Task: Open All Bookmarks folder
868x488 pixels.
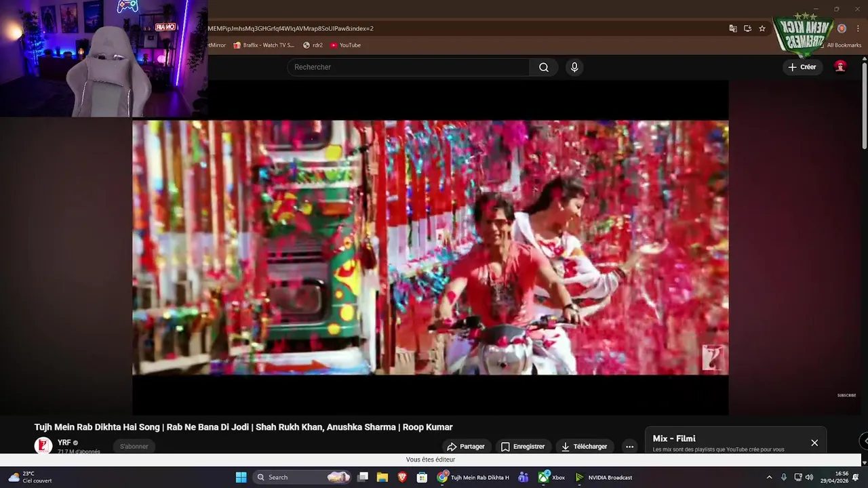Action: tap(839, 45)
